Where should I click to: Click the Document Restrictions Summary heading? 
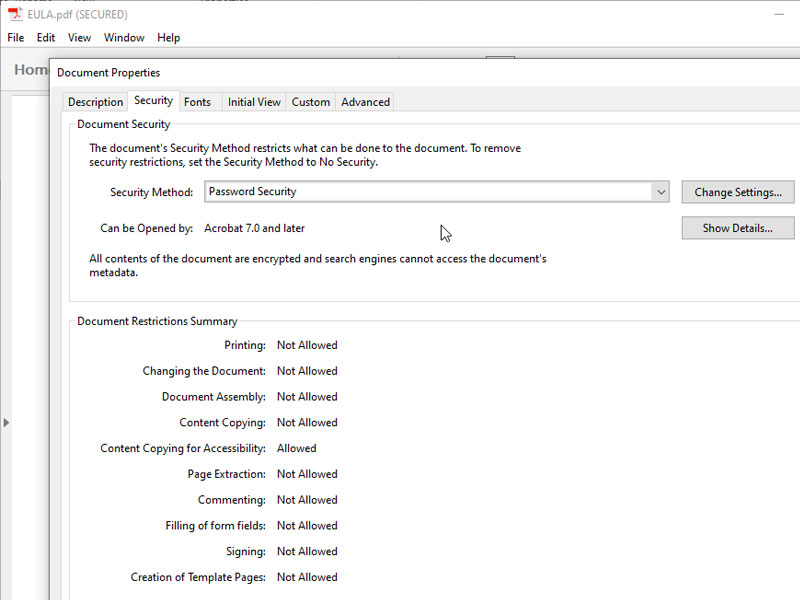tap(157, 321)
